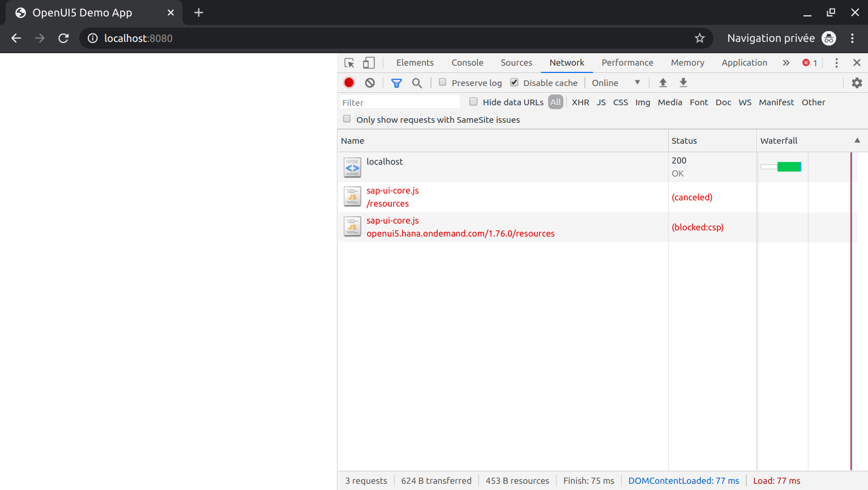This screenshot has width=868, height=490.
Task: Toggle the device toolbar icon
Action: pyautogui.click(x=369, y=63)
